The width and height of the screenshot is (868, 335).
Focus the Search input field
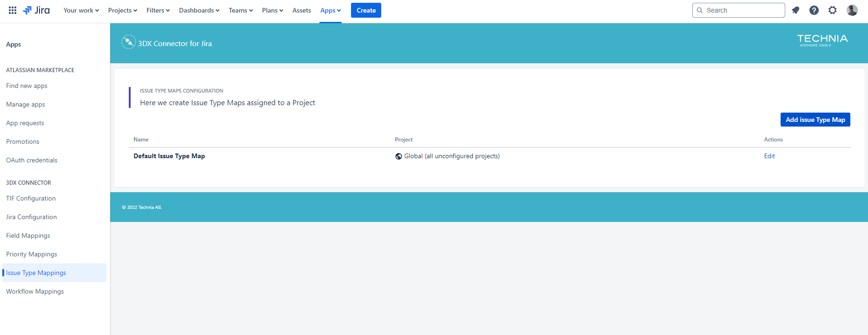742,10
